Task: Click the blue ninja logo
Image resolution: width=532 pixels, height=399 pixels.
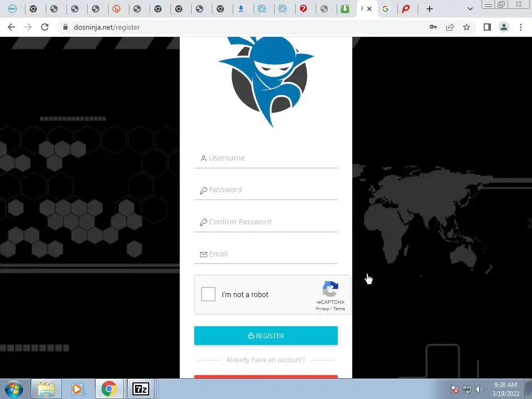Action: (266, 82)
